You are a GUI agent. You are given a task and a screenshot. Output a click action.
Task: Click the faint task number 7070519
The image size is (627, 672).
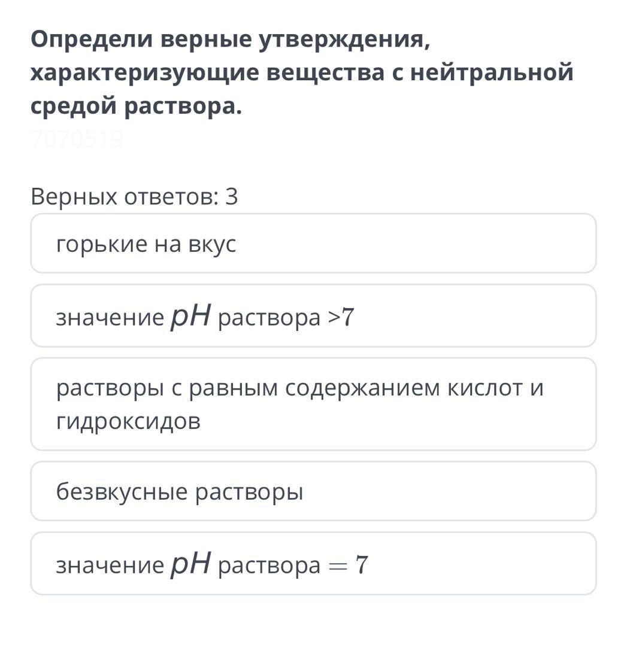[77, 139]
